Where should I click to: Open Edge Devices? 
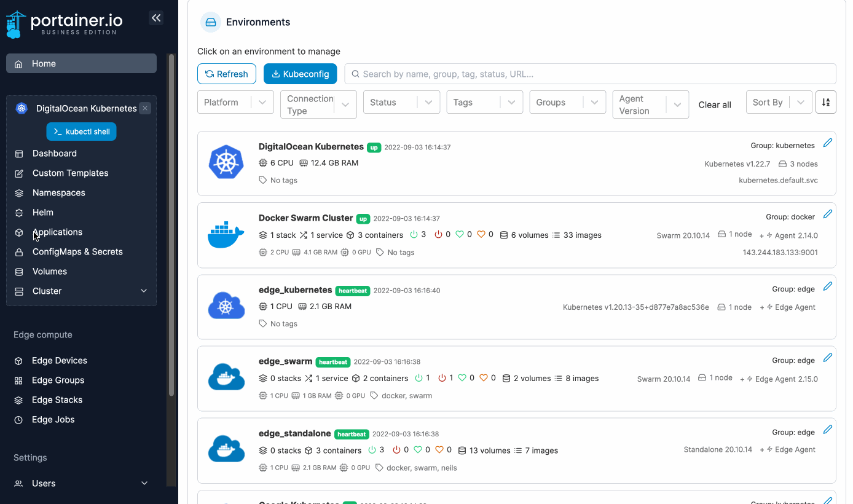60,361
